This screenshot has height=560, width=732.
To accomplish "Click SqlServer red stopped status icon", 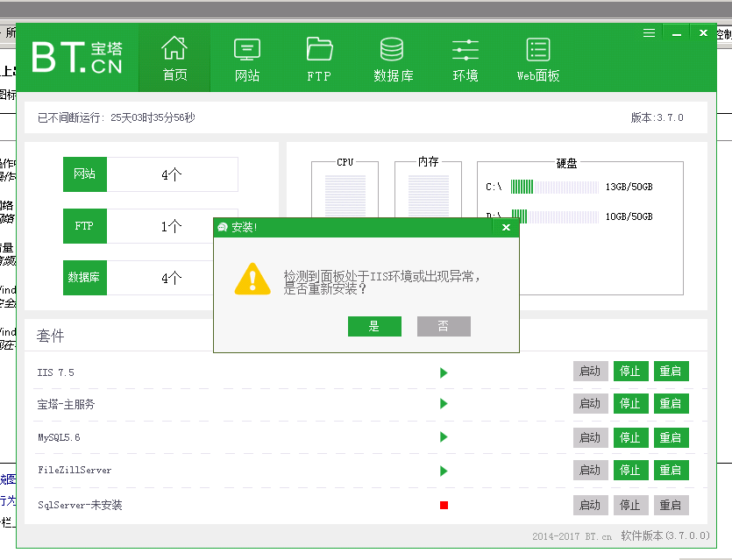I will [x=444, y=505].
